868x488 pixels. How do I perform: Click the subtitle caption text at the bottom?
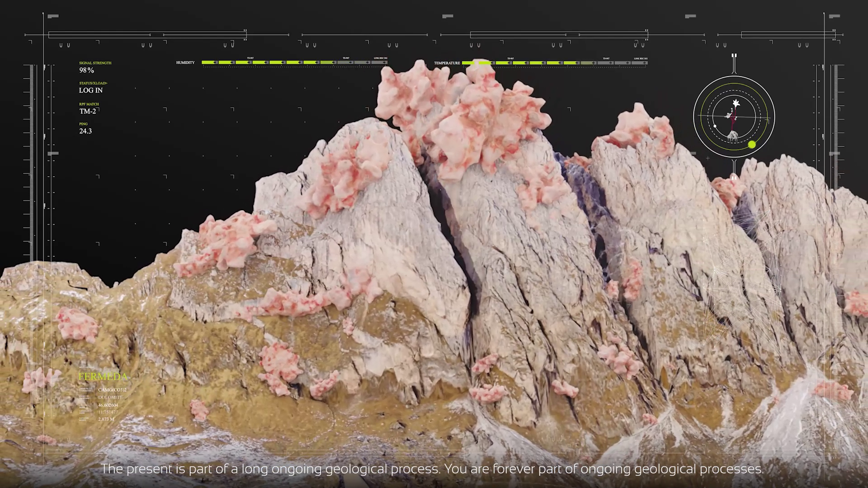[432, 469]
